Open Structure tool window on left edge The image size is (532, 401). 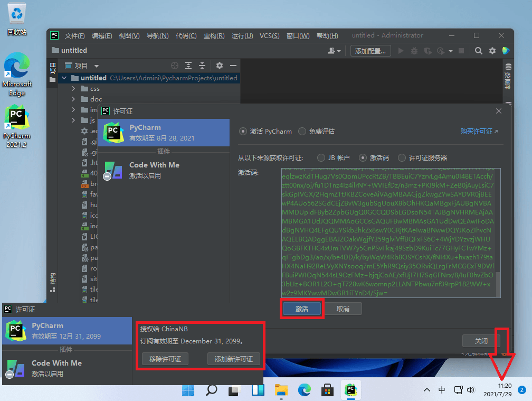53,283
